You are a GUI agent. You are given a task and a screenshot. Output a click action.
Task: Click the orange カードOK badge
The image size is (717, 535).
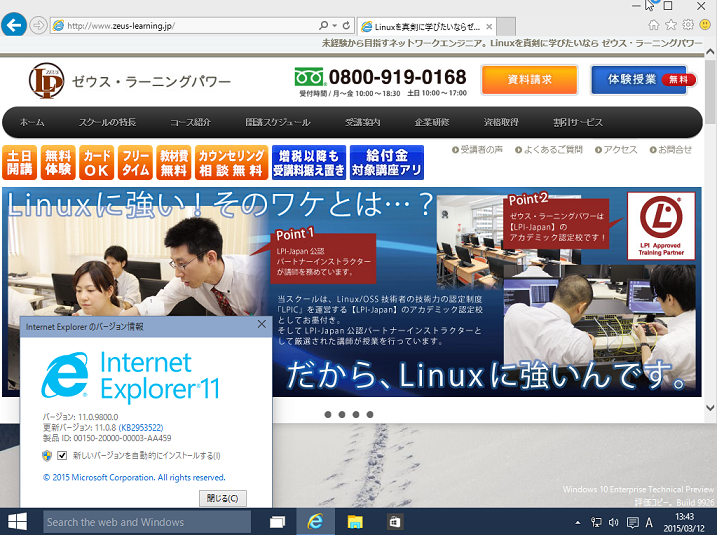(96, 162)
